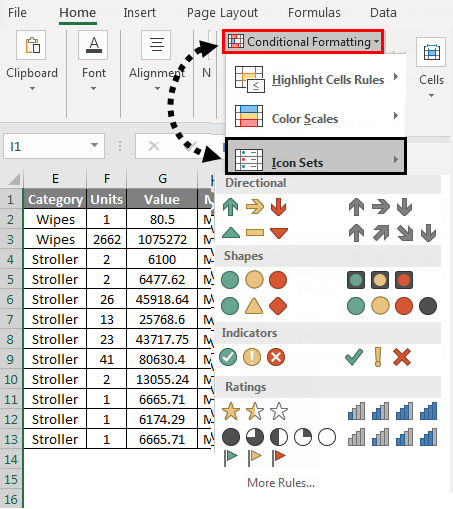The image size is (453, 509).
Task: Apply the 3 Stars rating set
Action: 255,411
